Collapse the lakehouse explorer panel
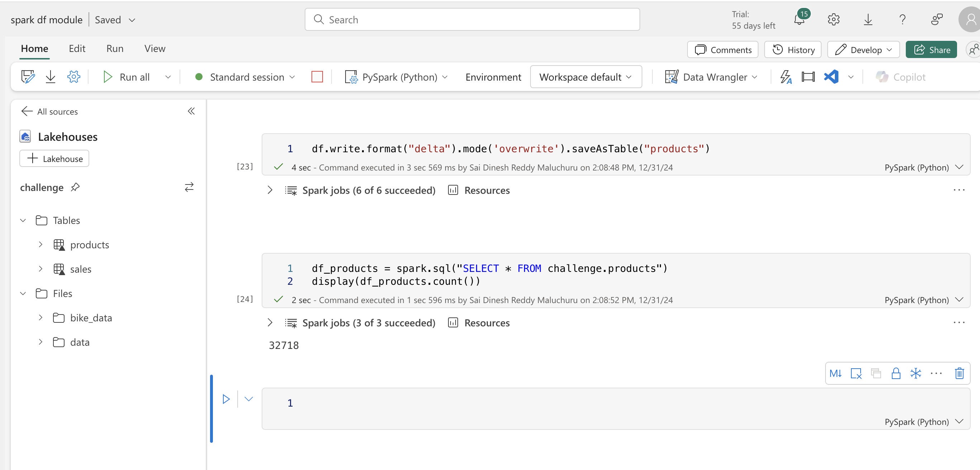 [x=191, y=111]
